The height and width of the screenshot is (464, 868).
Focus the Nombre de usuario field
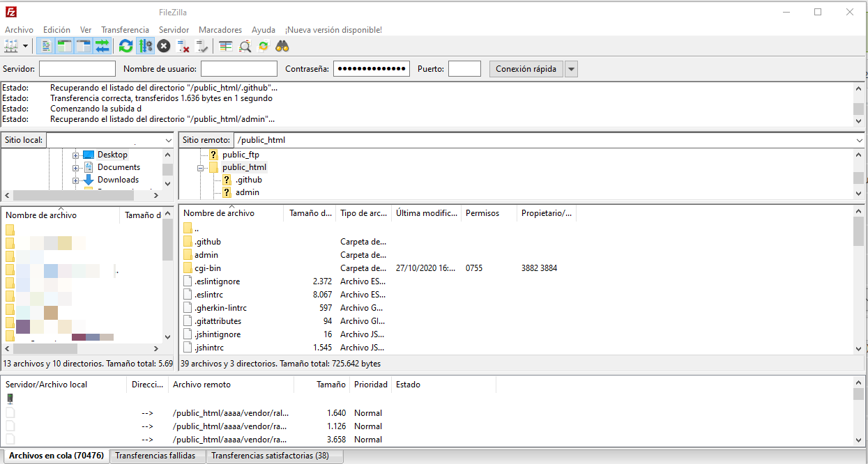point(239,69)
